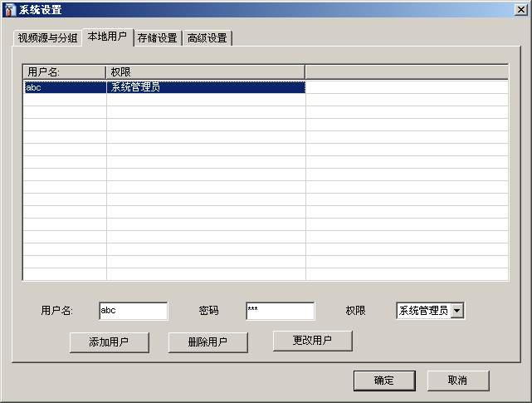Go to the 高级设置 tab

pos(207,37)
